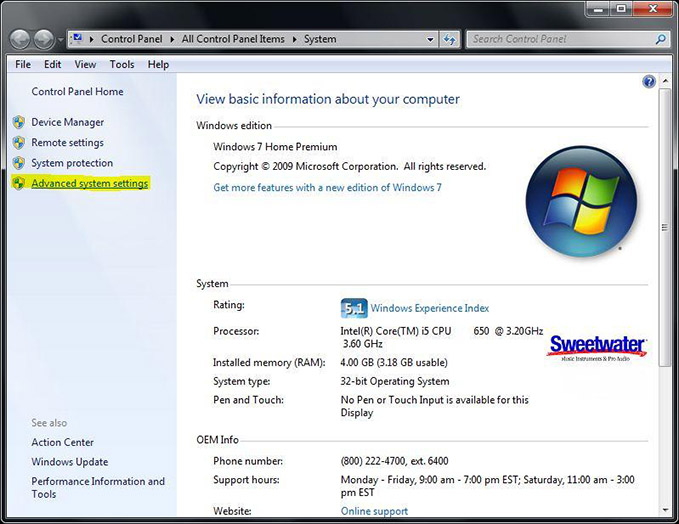Open Advanced system settings link
Screen dimensions: 679x524
click(x=90, y=183)
